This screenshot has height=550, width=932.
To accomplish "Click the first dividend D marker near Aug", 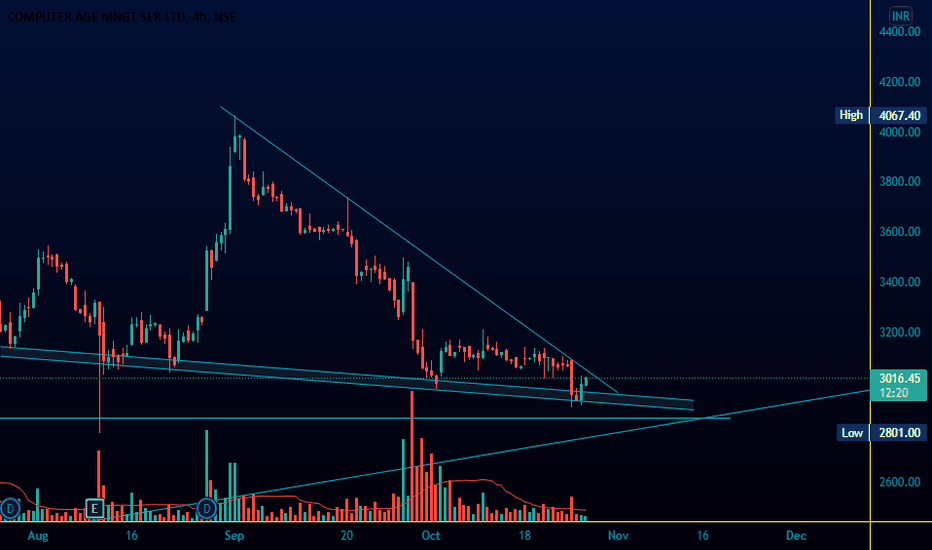I will [x=10, y=508].
